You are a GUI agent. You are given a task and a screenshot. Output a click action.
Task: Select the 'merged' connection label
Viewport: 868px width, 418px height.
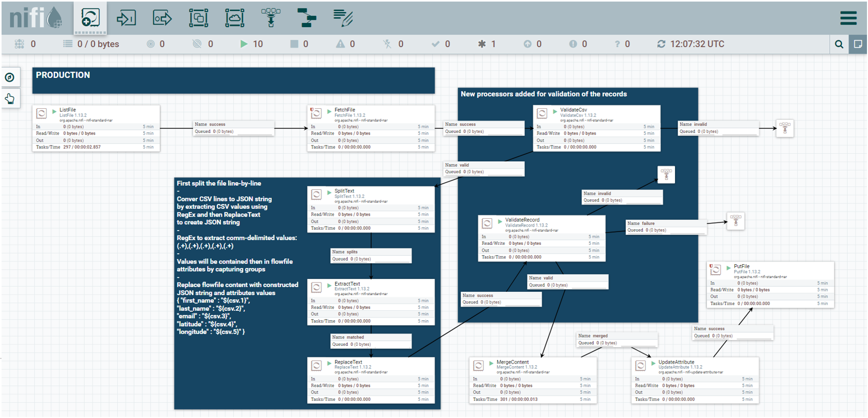point(617,340)
